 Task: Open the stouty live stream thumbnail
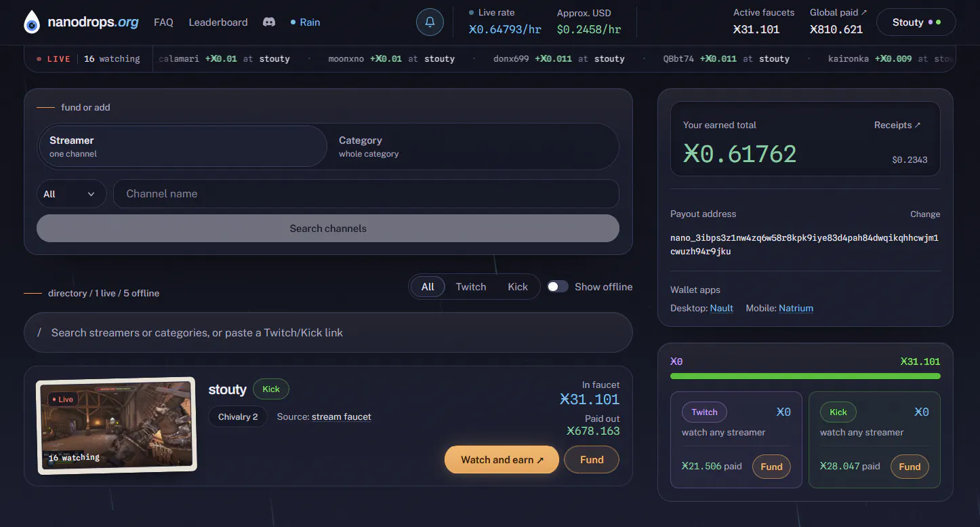point(117,425)
